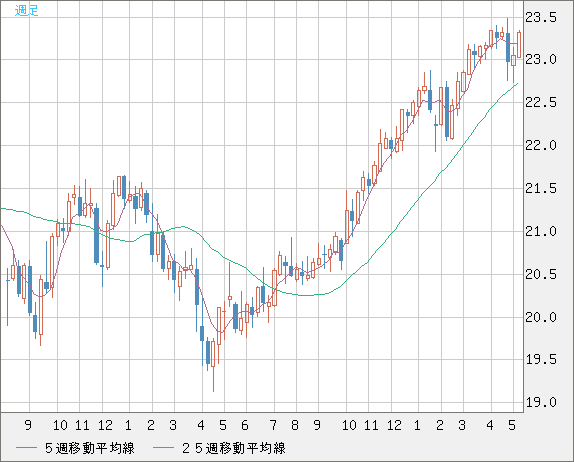Click the month 8 axis label

click(x=295, y=425)
